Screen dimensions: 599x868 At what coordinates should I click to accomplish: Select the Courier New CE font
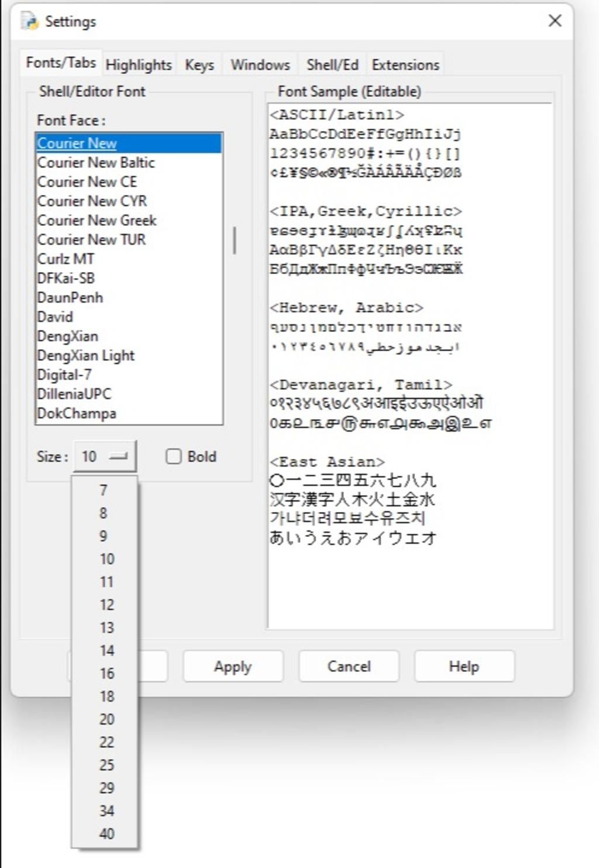(129, 182)
